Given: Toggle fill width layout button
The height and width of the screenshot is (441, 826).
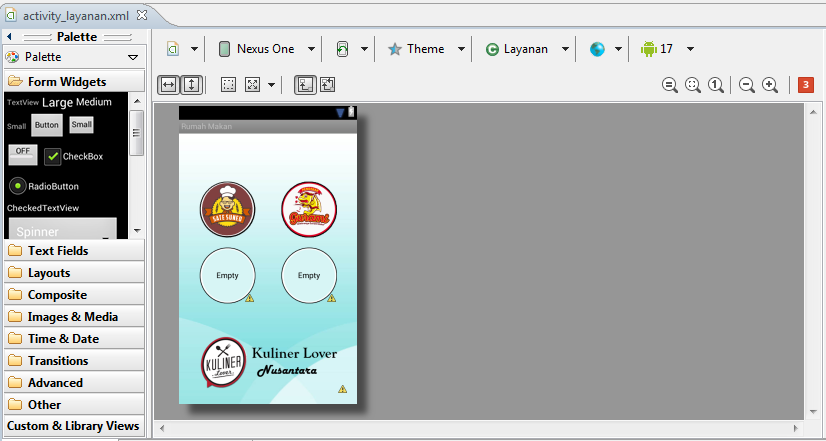Looking at the screenshot, I should (168, 85).
